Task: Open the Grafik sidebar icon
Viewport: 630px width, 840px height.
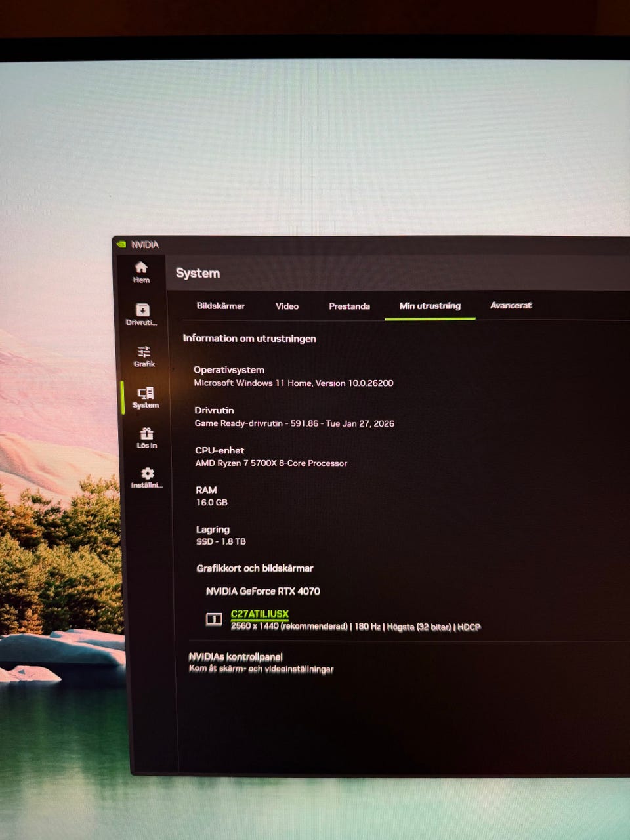Action: (144, 356)
